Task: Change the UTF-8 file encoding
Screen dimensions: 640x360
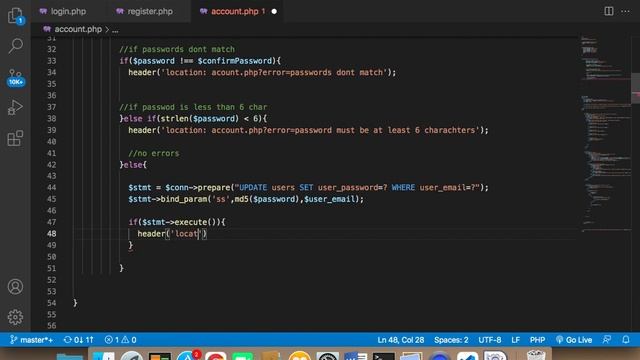Action: tap(490, 340)
